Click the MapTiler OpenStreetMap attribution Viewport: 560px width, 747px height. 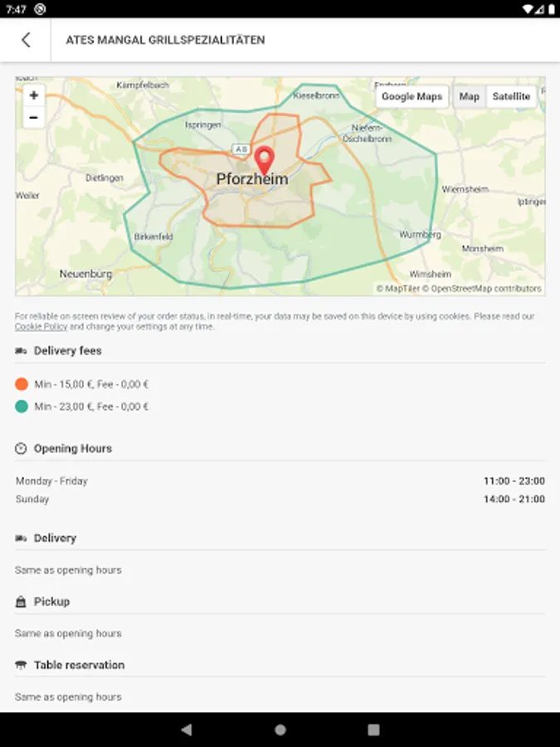459,289
